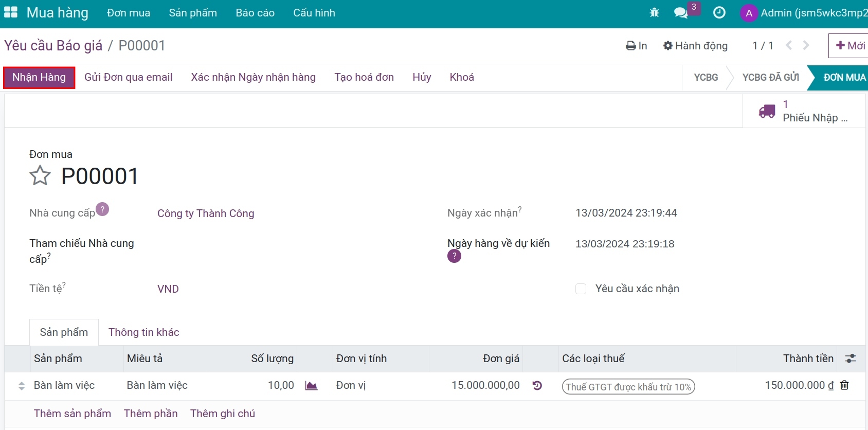Switch to the Thông tin khác tab
Screen dimensions: 868x430
pos(144,332)
